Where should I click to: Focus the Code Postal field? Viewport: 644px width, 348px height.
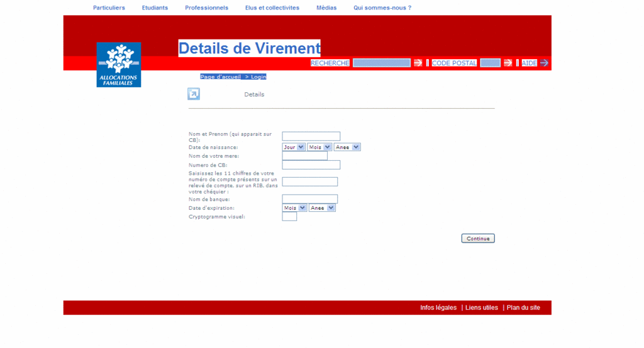(x=490, y=63)
